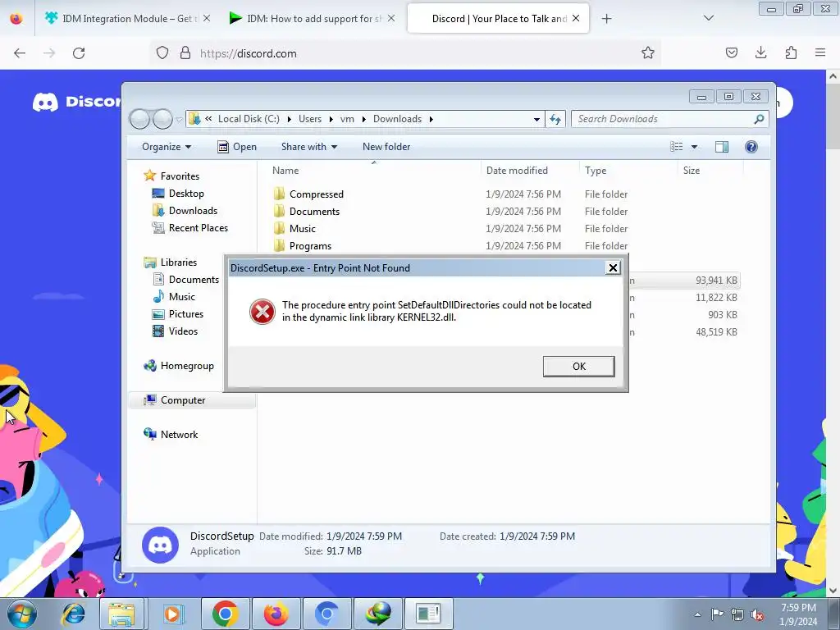Click the refresh button beside the address bar
The height and width of the screenshot is (630, 840).
tap(555, 119)
